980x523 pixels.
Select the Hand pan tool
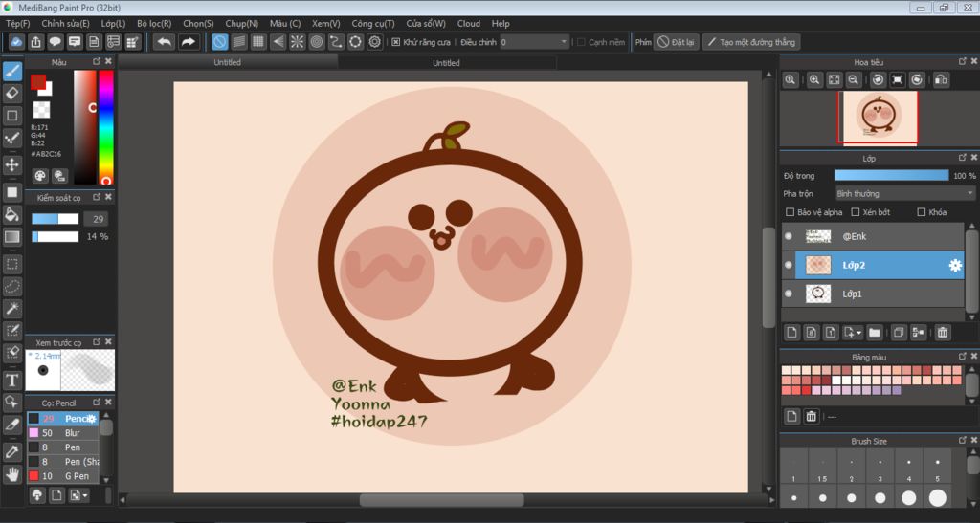[11, 474]
